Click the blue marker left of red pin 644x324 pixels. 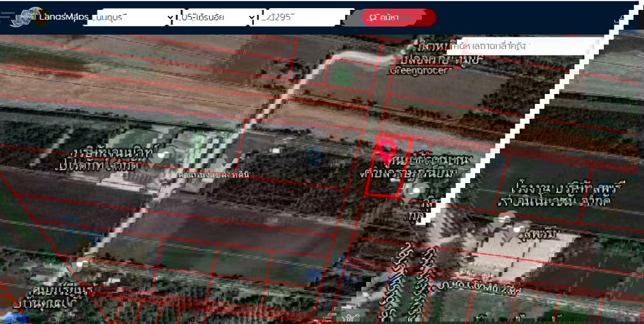pyautogui.click(x=315, y=155)
